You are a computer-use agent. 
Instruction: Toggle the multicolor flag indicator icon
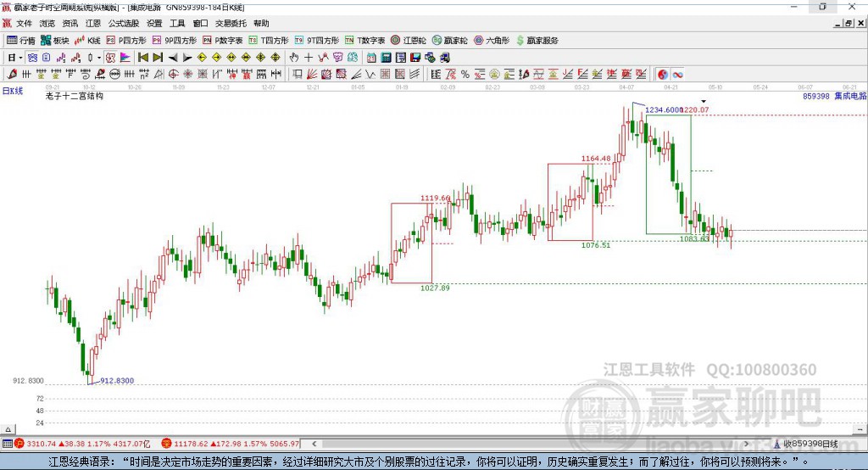pos(125,58)
